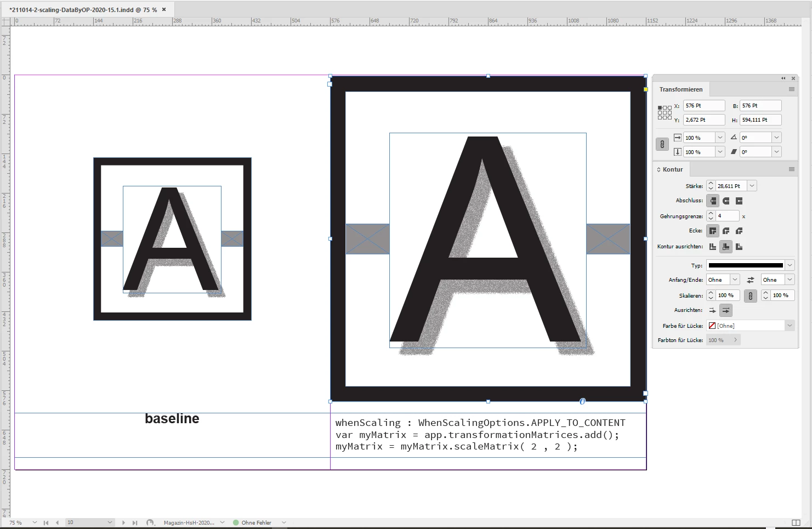
Task: Select the bevel Ecke join icon
Action: tap(739, 231)
